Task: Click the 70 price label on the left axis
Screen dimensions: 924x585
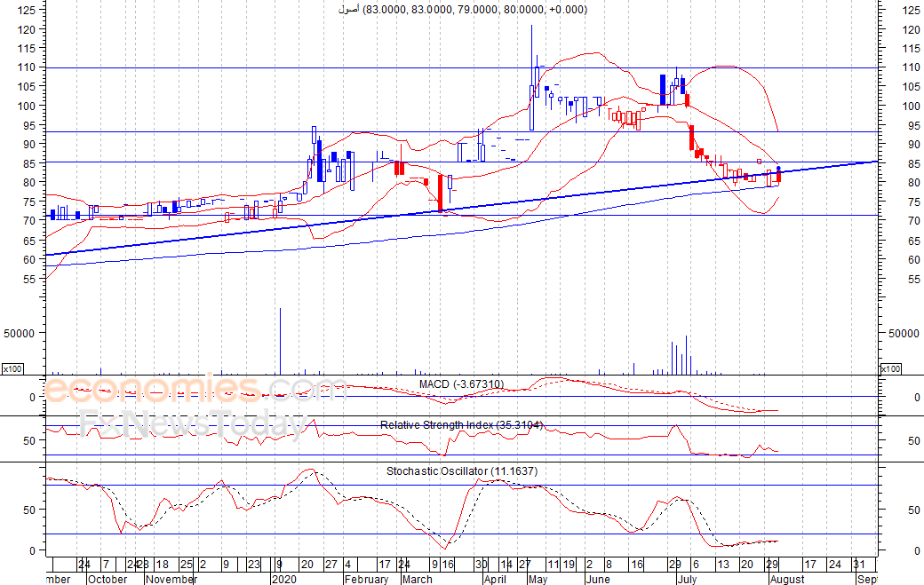Action: click(29, 221)
